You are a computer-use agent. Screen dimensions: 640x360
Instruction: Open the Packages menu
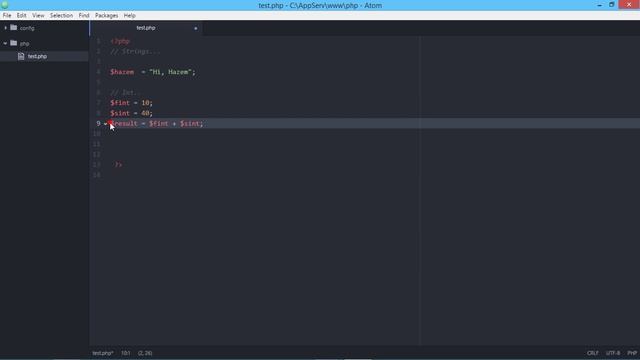click(107, 16)
